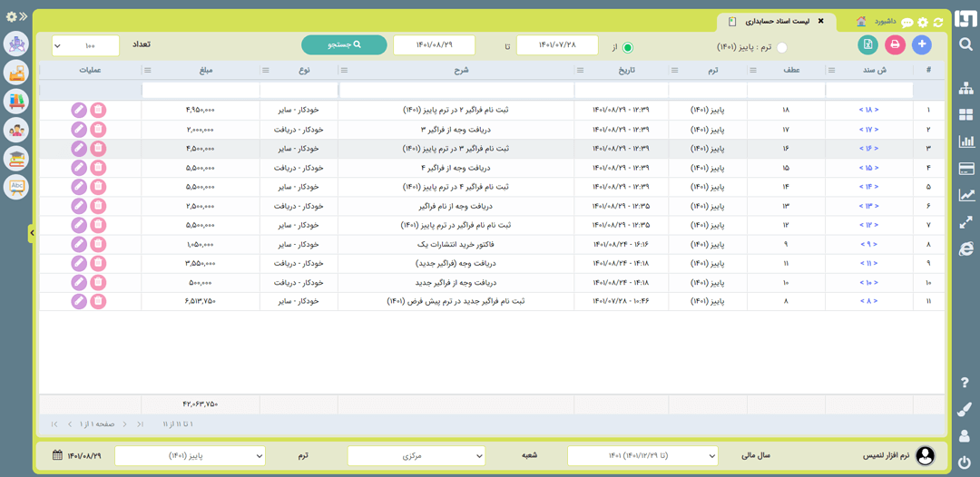Select the 'ترم : پاییز (۱۴۰۱)' radio button
The height and width of the screenshot is (477, 980).
(782, 47)
